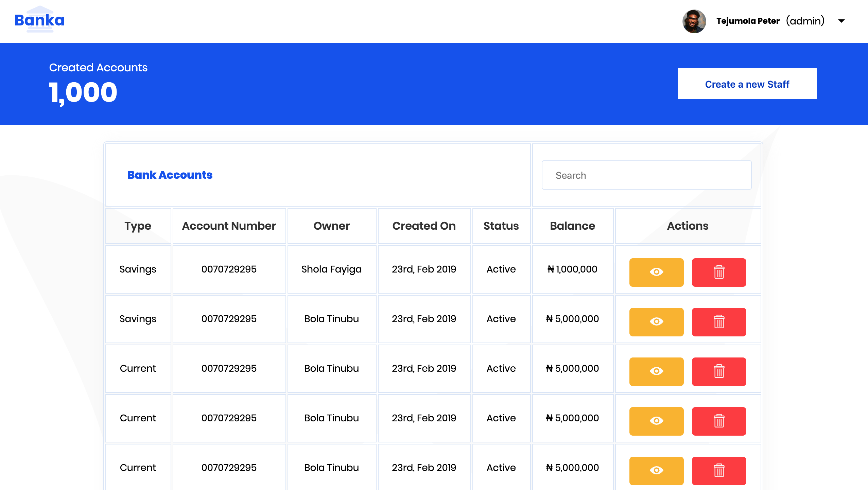Viewport: 868px width, 490px height.
Task: Click eye icon in second Savings row
Action: point(656,322)
